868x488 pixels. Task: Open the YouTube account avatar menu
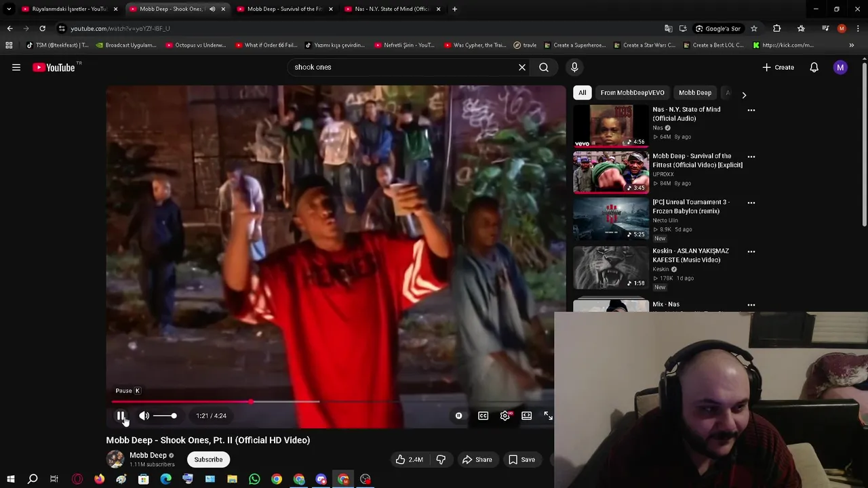tap(840, 67)
